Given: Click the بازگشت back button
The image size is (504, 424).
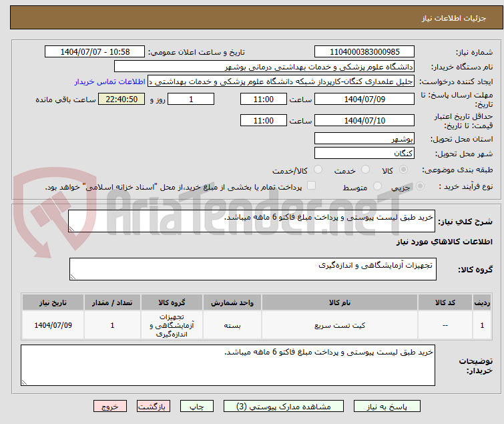Looking at the screenshot, I should [154, 407].
